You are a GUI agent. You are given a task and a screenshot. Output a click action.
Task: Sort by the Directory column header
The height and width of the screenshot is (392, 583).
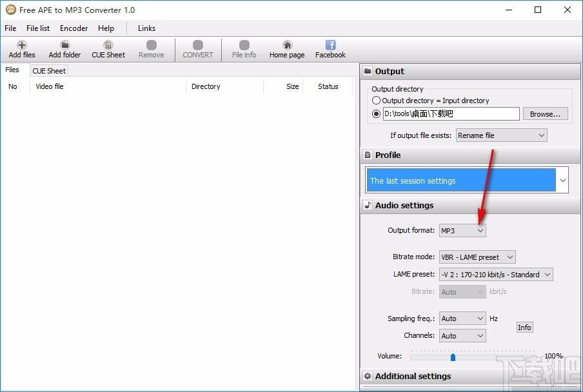point(224,86)
